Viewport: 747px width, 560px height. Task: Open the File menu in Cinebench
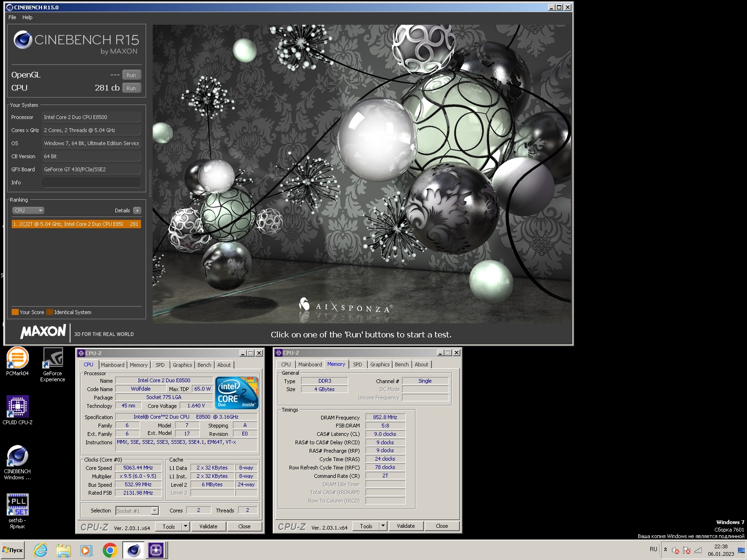(12, 17)
